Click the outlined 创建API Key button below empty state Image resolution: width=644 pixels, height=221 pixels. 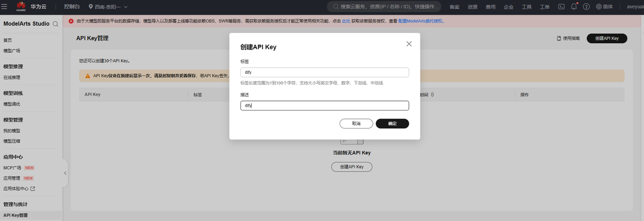point(352,167)
